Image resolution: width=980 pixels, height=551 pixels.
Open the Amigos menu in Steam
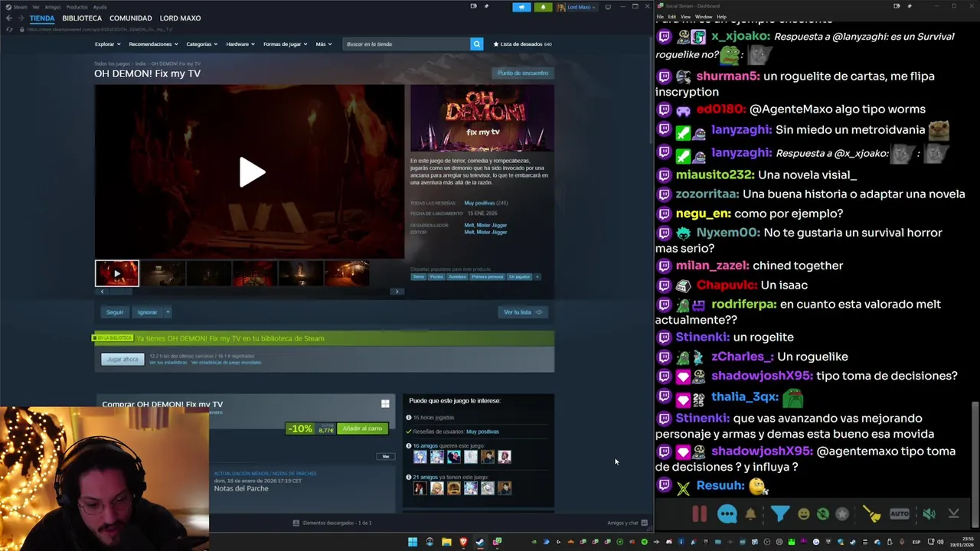53,7
